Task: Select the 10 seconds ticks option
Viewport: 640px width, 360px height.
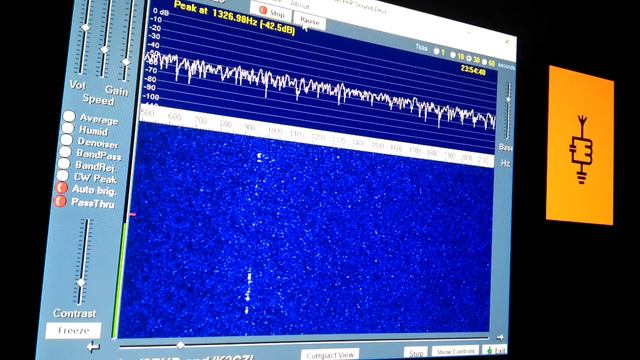Action: coord(453,55)
